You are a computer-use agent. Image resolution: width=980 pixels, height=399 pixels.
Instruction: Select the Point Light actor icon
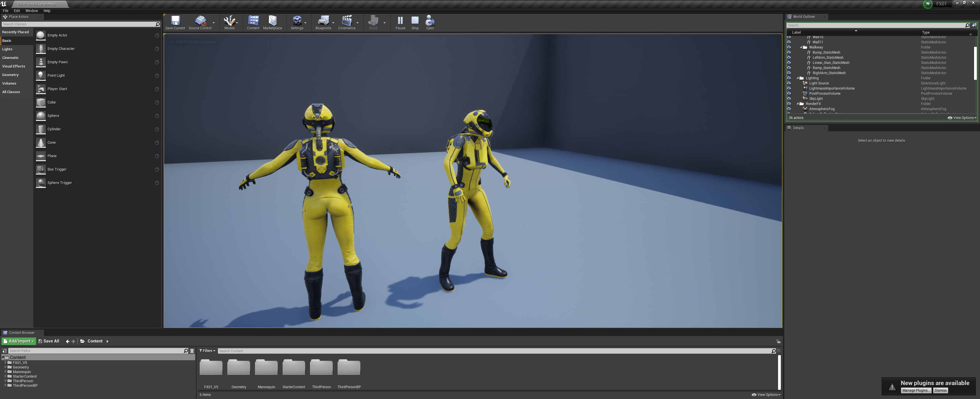pyautogui.click(x=41, y=75)
